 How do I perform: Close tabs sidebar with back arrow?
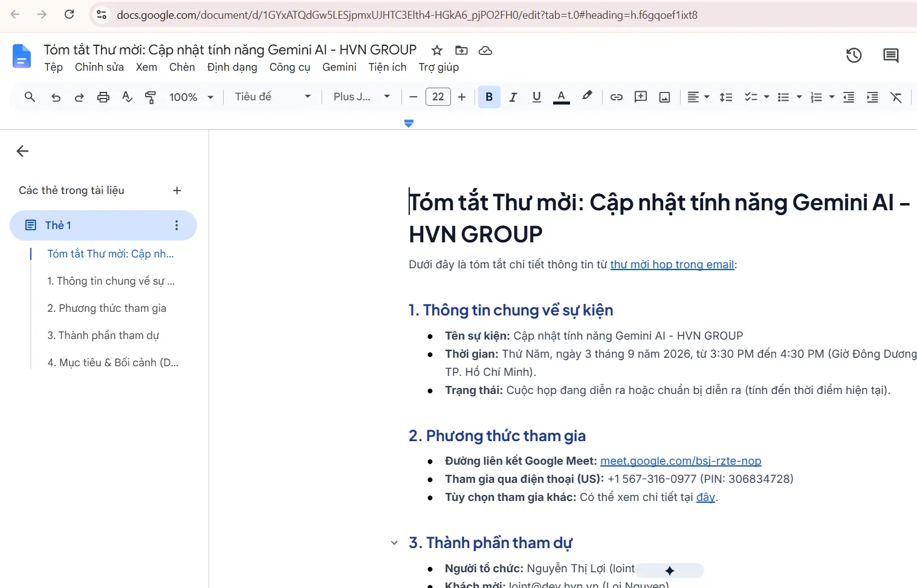pos(23,151)
